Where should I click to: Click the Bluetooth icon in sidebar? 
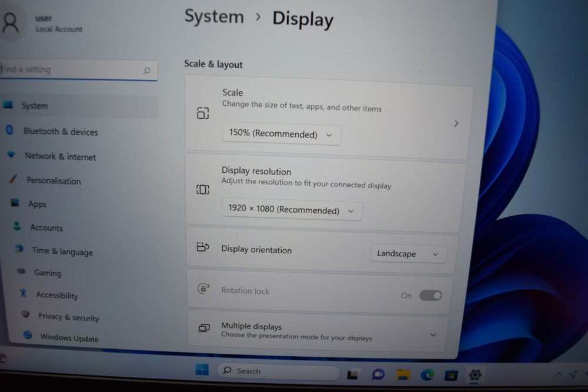point(10,130)
